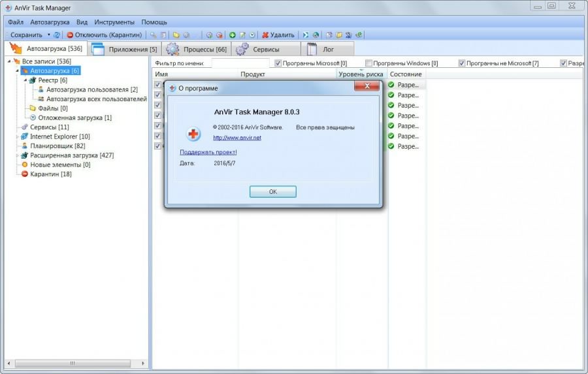This screenshot has height=374, width=588.
Task: Click the magnifier search icon in toolbar
Action: [153, 35]
